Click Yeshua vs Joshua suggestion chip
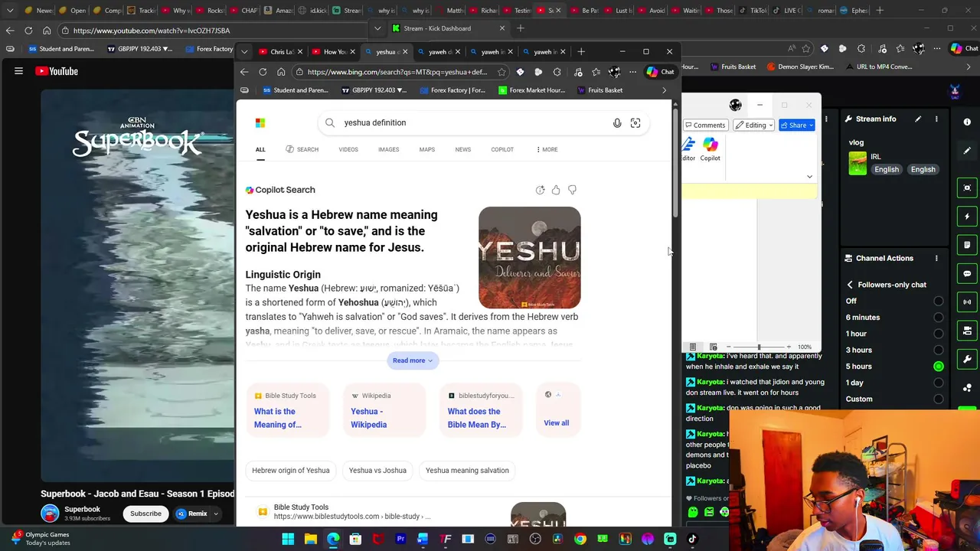980x551 pixels. 377,471
